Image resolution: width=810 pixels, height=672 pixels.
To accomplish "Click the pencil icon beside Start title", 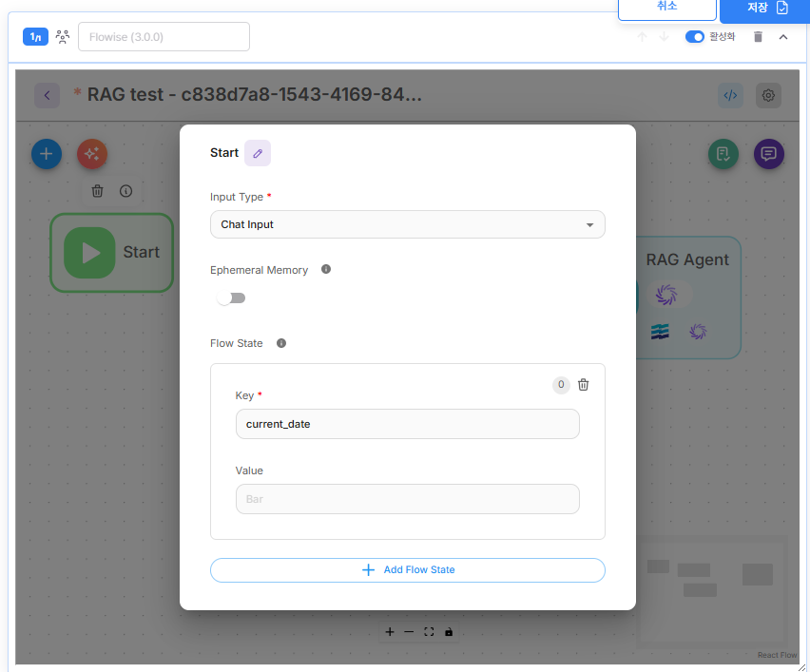I will click(258, 153).
